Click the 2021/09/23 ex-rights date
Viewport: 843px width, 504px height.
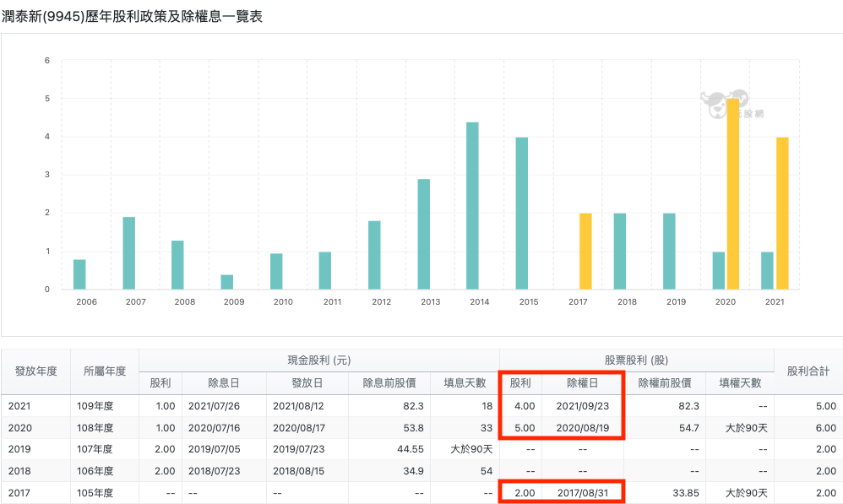[x=583, y=406]
